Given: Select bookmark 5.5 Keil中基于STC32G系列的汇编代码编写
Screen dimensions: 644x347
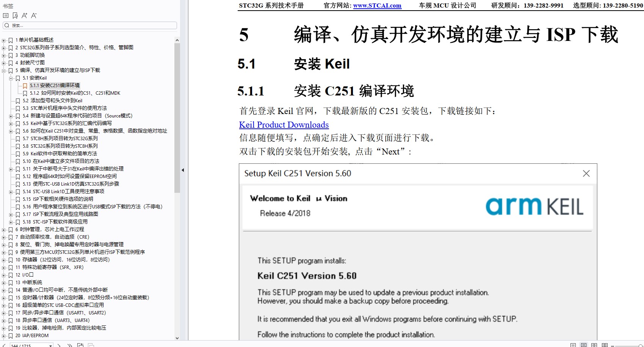Looking at the screenshot, I should tap(67, 123).
